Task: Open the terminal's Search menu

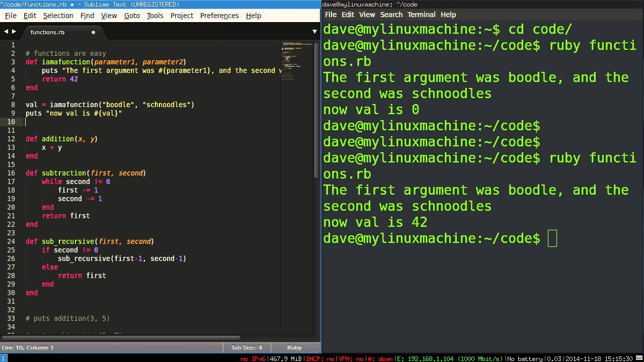Action: (x=391, y=15)
